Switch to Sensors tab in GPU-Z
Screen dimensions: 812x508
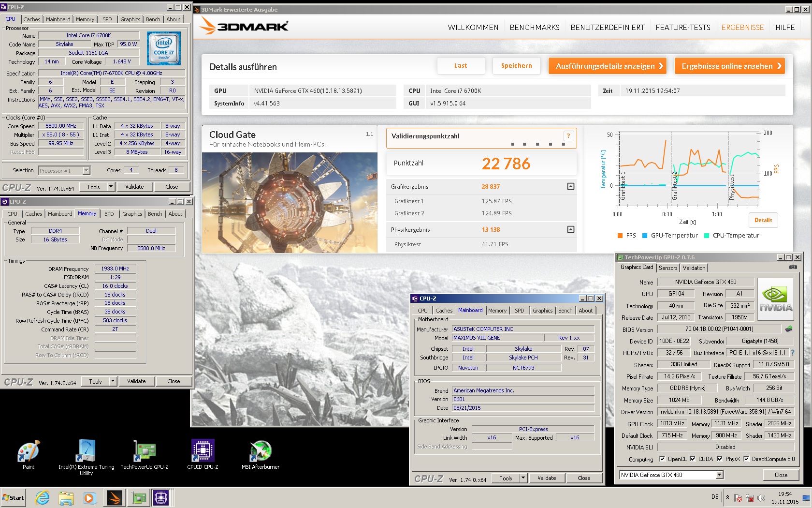[668, 268]
